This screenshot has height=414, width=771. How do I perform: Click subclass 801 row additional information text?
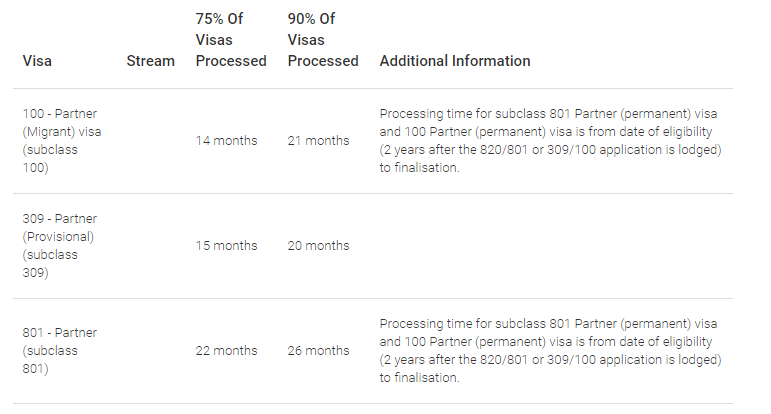point(550,351)
